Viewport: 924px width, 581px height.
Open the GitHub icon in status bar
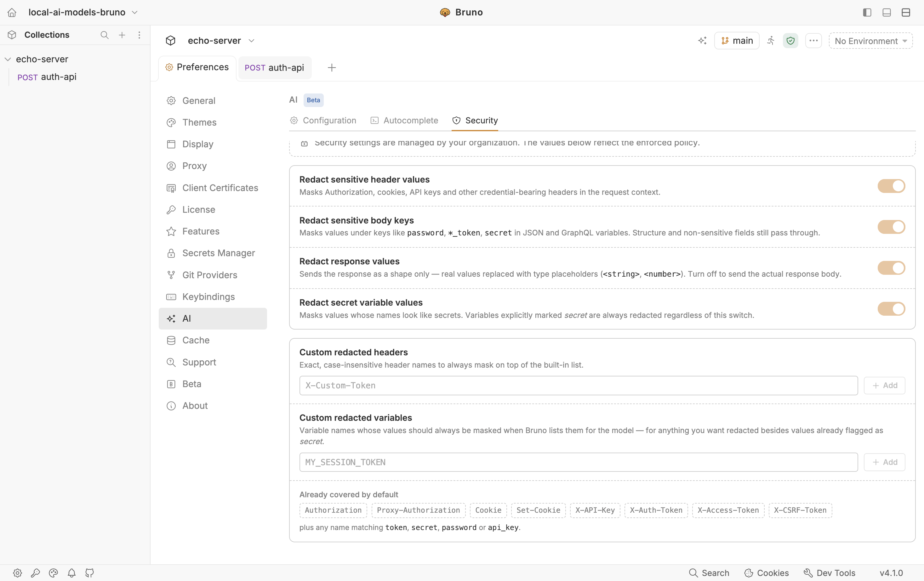coord(89,573)
